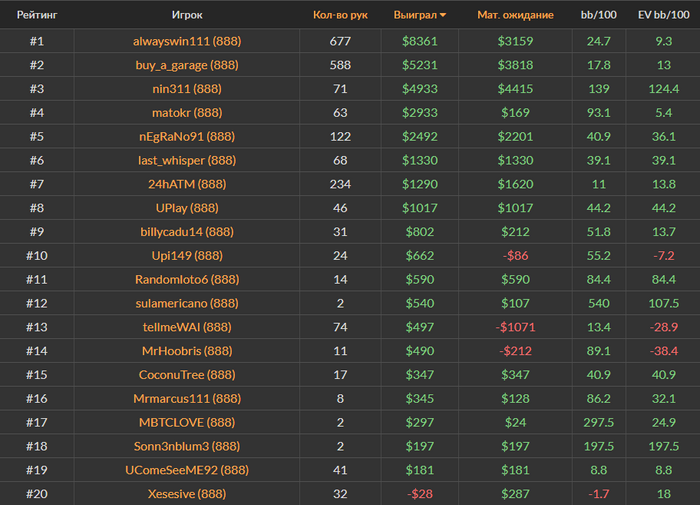Click the sort arrow next to Выиграл

443,16
